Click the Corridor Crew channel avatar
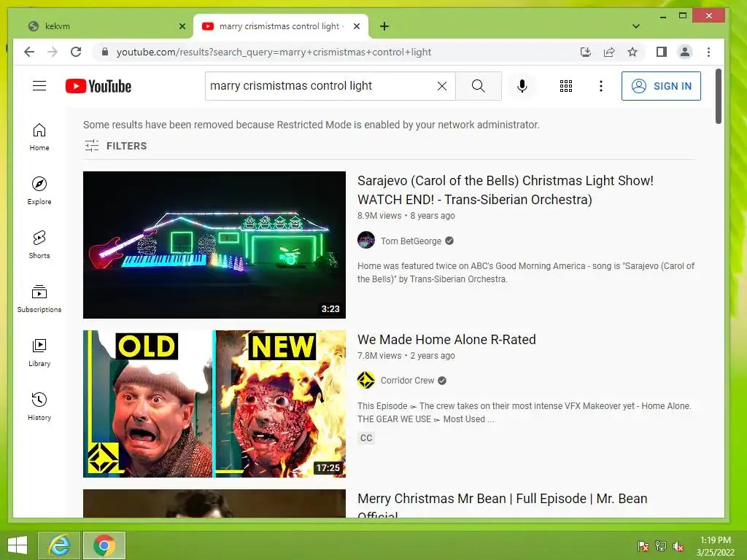 point(366,380)
